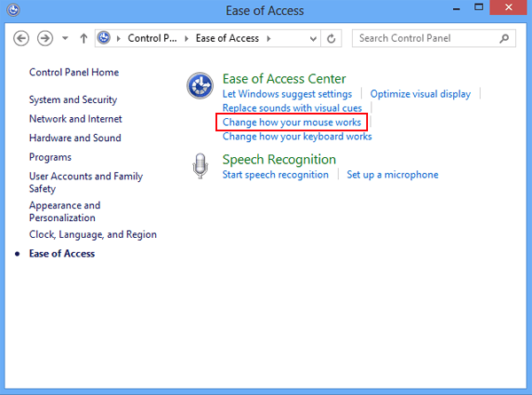Minimize the Ease of Access window
The width and height of the screenshot is (532, 395).
(x=457, y=9)
